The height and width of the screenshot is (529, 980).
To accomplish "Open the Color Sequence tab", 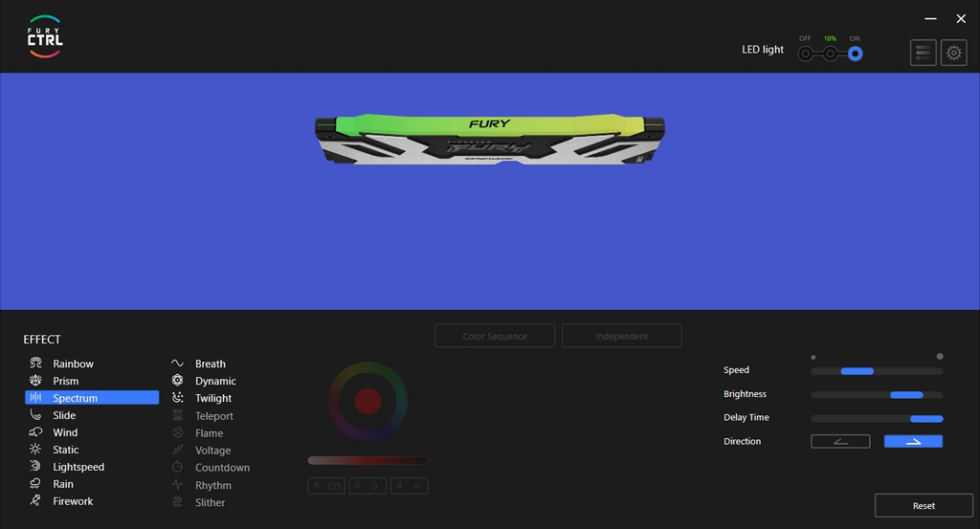I will 495,336.
